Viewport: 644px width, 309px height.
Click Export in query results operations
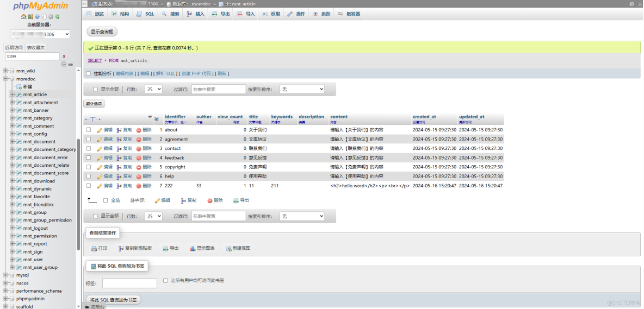[x=170, y=248]
